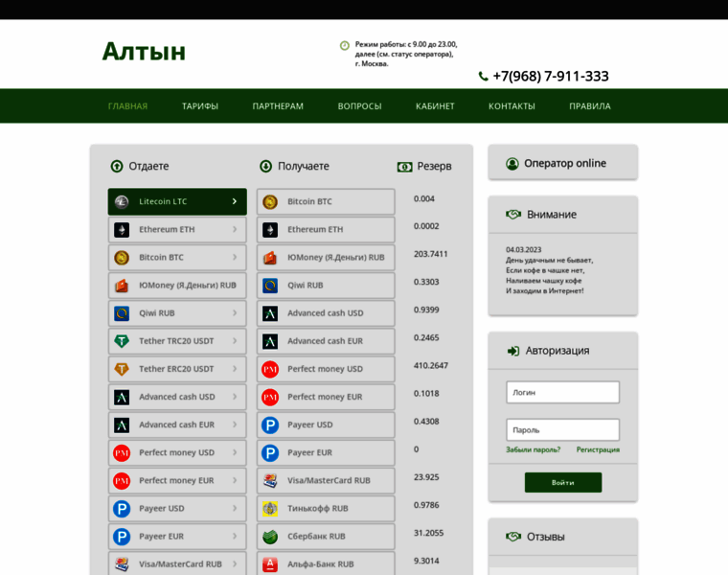Click Payeer USD icon in Отдаете list
Image resolution: width=728 pixels, height=575 pixels.
click(122, 508)
